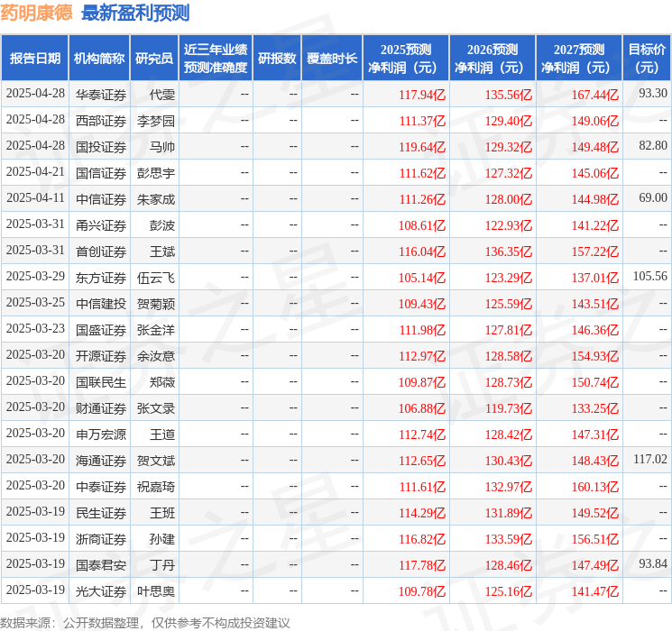Click the 2027预测净利润 column header
This screenshot has height=631, width=672.
point(579,59)
